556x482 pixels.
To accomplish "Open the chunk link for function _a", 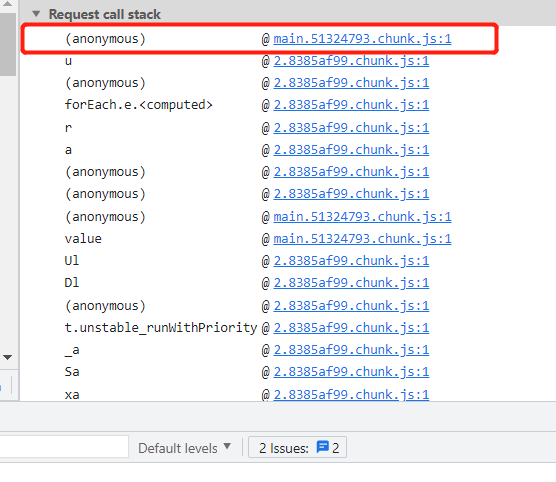I will pyautogui.click(x=351, y=350).
